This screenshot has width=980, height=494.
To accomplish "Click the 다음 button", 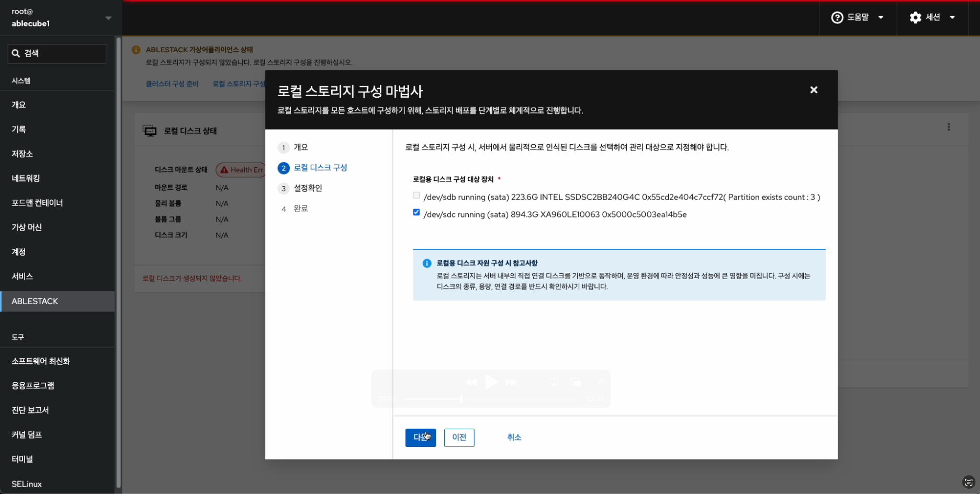I will (420, 438).
